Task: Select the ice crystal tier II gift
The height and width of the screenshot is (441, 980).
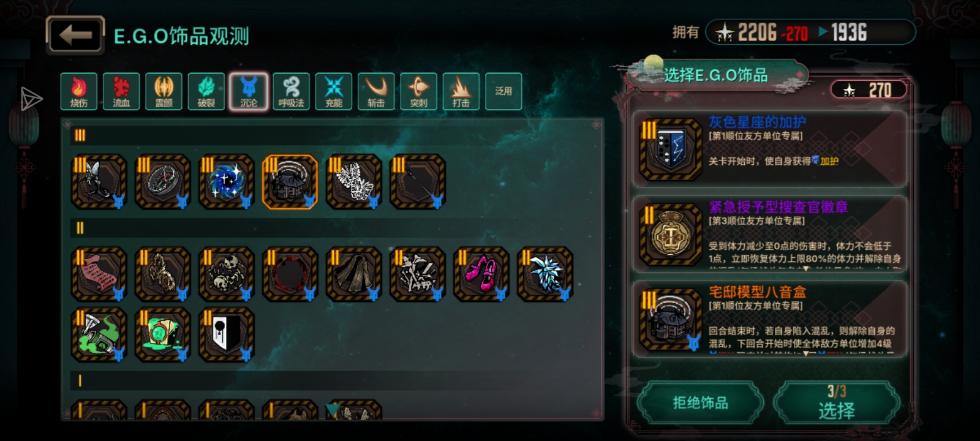Action: tap(545, 274)
